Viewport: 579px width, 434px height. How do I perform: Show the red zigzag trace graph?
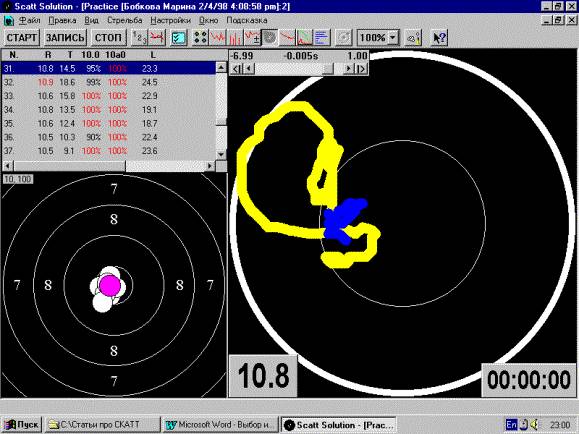click(x=217, y=38)
